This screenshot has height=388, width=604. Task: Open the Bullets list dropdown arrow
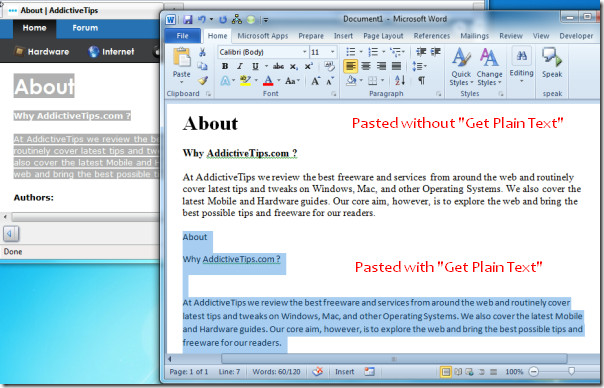[361, 52]
